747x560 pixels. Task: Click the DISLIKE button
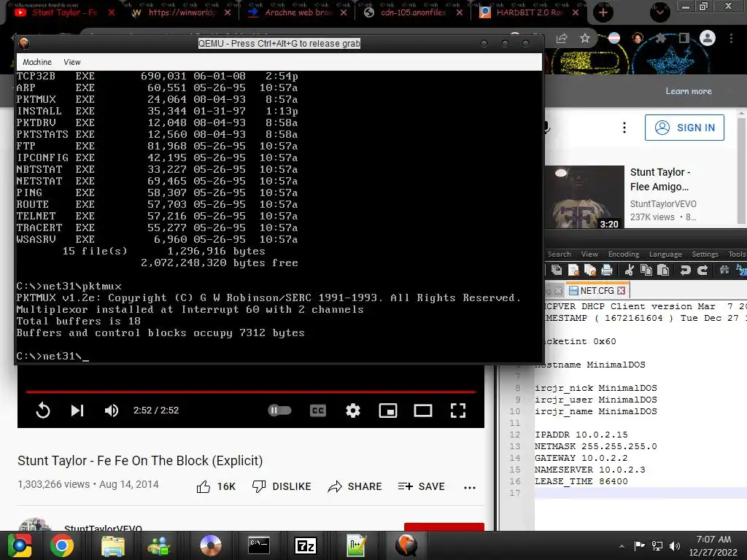(x=282, y=486)
